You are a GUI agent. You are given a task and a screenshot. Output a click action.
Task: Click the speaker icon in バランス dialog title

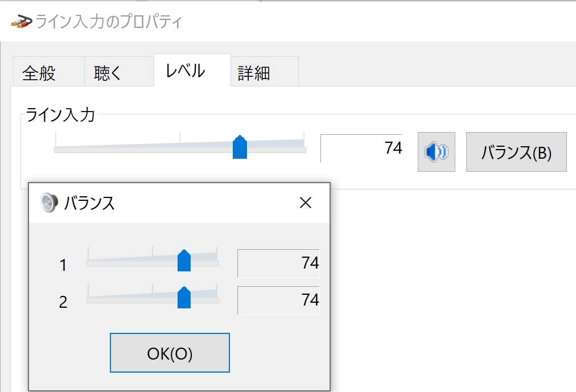tap(50, 203)
